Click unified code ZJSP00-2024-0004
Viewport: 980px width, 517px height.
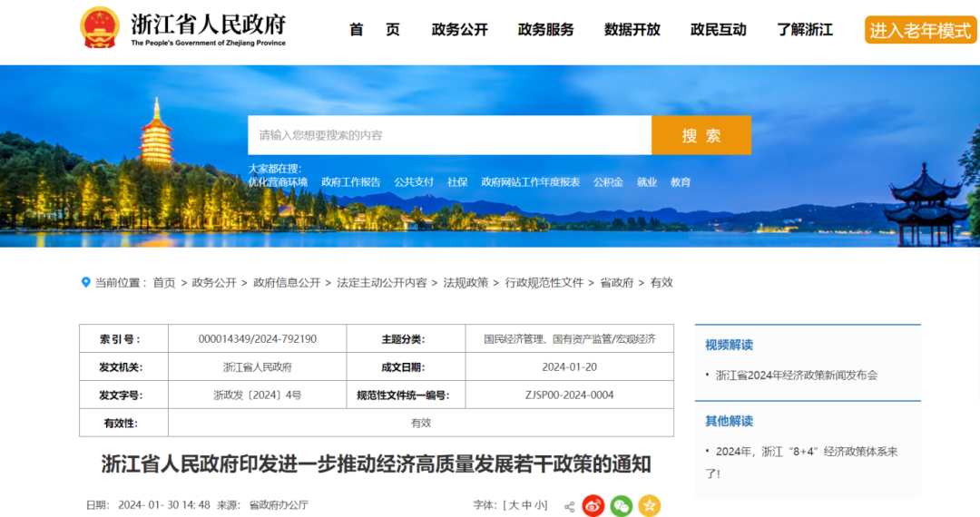[569, 395]
